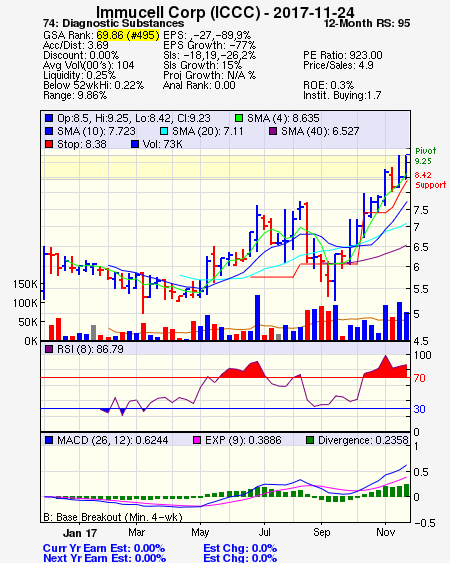Click the cyan SMA (20) legend swatch
Viewport: 450px width, 563px height.
pos(163,131)
